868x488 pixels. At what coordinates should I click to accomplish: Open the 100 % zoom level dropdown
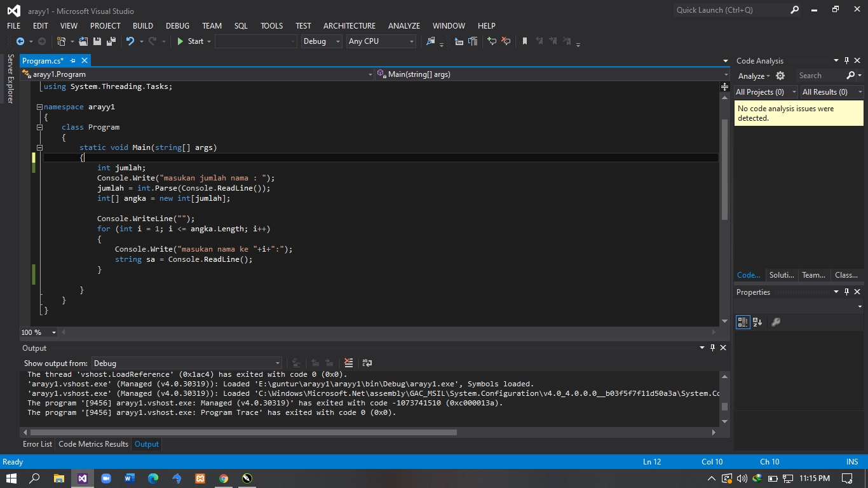pyautogui.click(x=39, y=332)
